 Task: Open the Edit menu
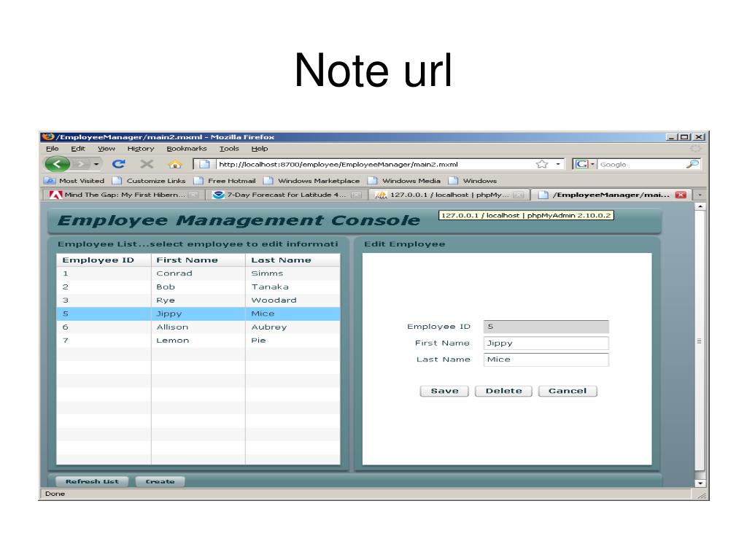(78, 149)
